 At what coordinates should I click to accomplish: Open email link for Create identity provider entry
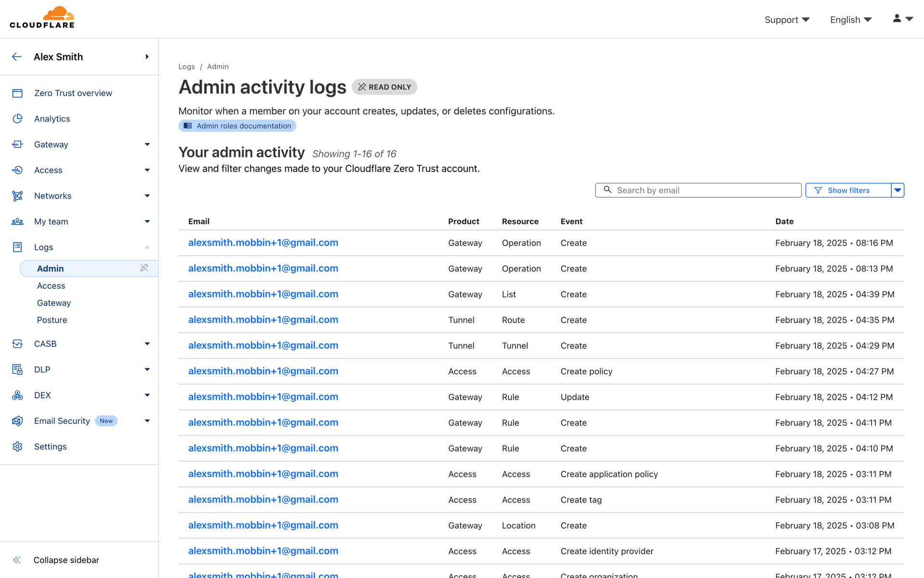coord(263,551)
